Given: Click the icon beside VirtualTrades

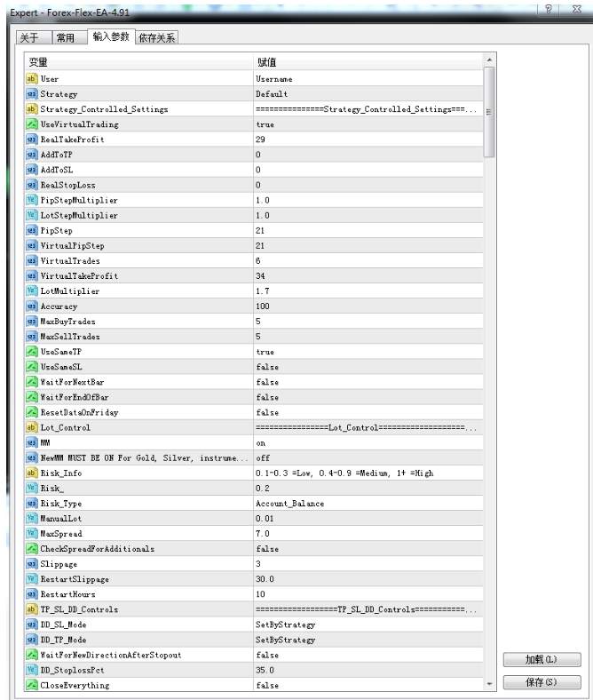Looking at the screenshot, I should (x=31, y=261).
